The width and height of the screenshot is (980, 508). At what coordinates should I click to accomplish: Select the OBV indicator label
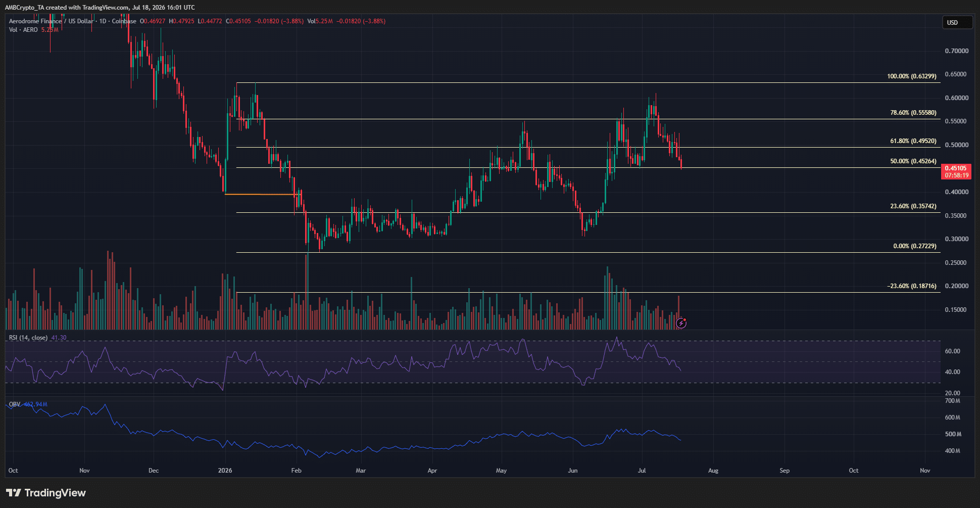pos(15,404)
